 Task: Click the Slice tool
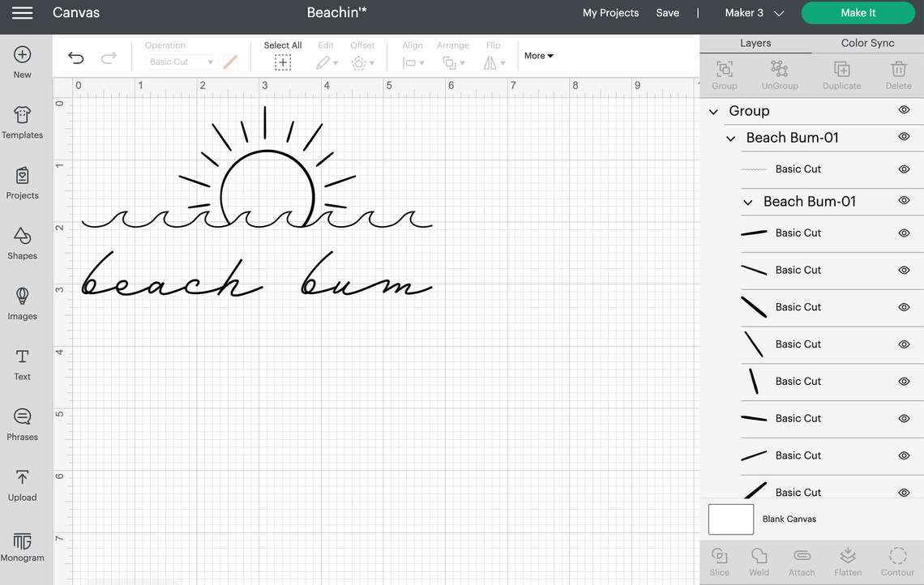719,561
